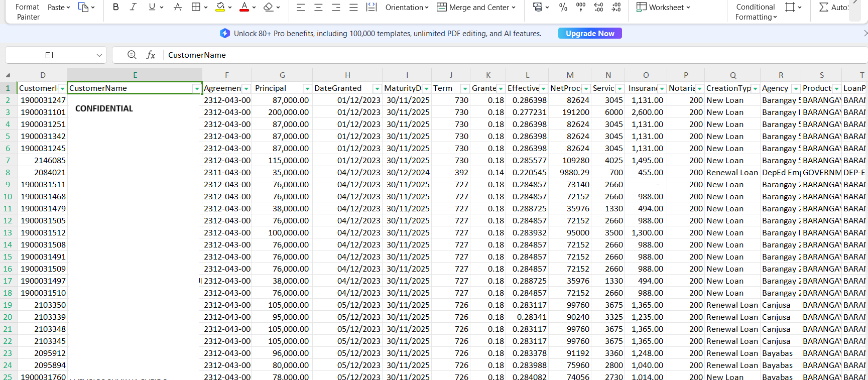
Task: Open the Conditional Formatting menu
Action: coord(756,12)
